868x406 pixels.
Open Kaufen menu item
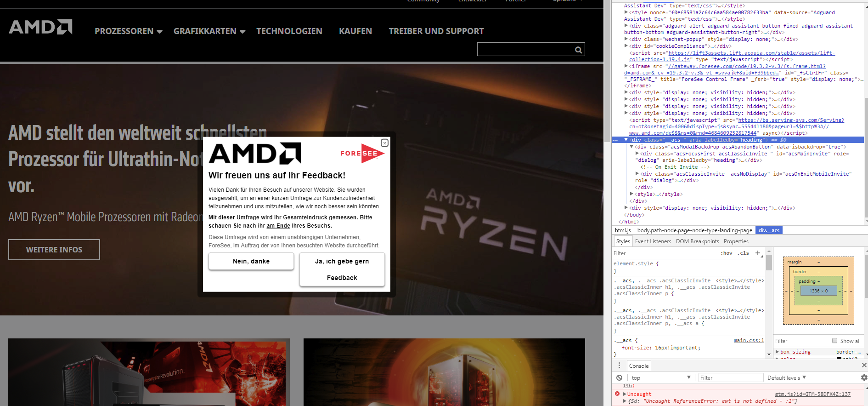(x=355, y=31)
